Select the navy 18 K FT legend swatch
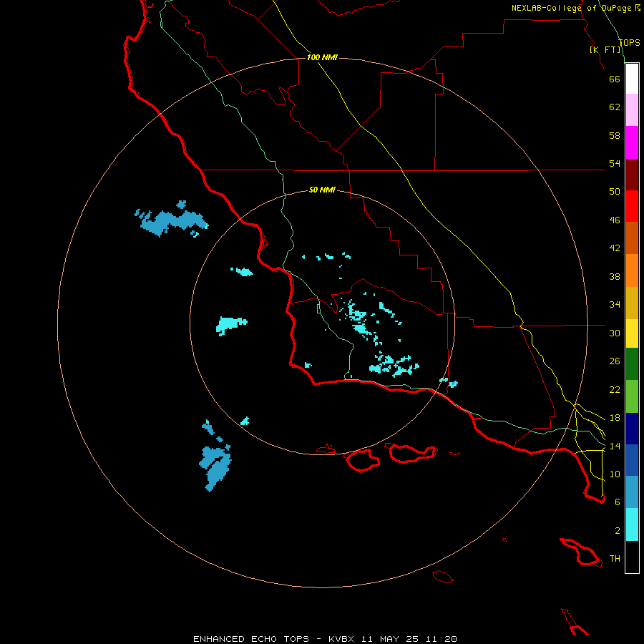Screen dimensions: 644x644 [632, 429]
